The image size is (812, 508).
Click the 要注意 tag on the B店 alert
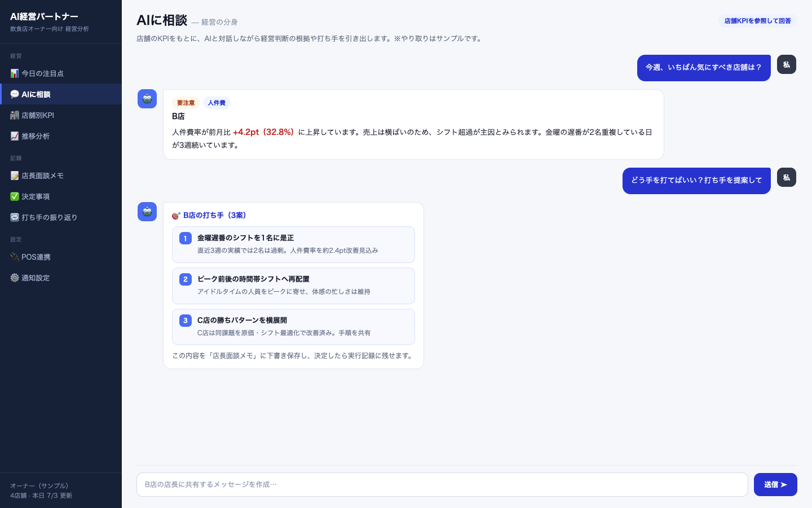(x=186, y=103)
